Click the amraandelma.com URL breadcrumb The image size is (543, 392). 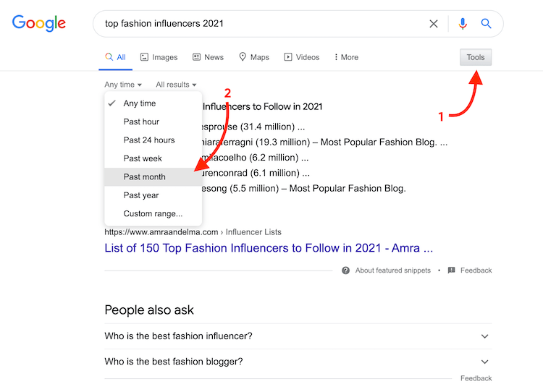[x=193, y=232]
